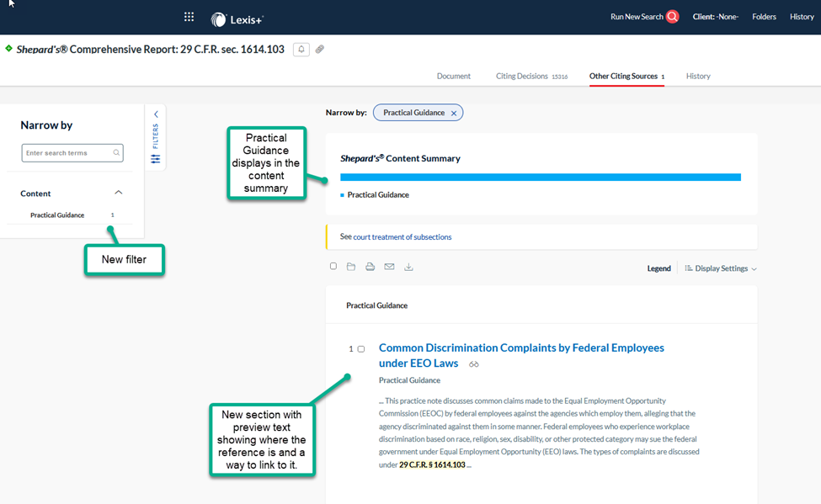Create Shepard's alert with bell icon

(x=301, y=49)
